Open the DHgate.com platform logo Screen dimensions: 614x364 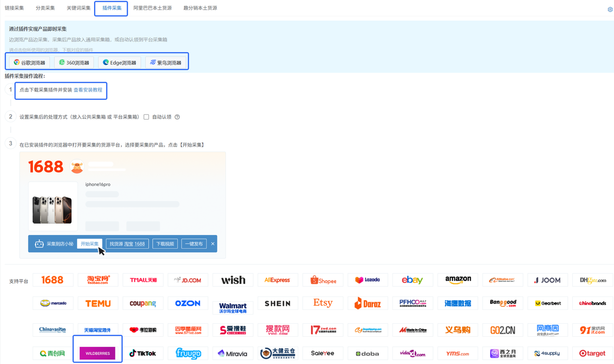pos(592,280)
